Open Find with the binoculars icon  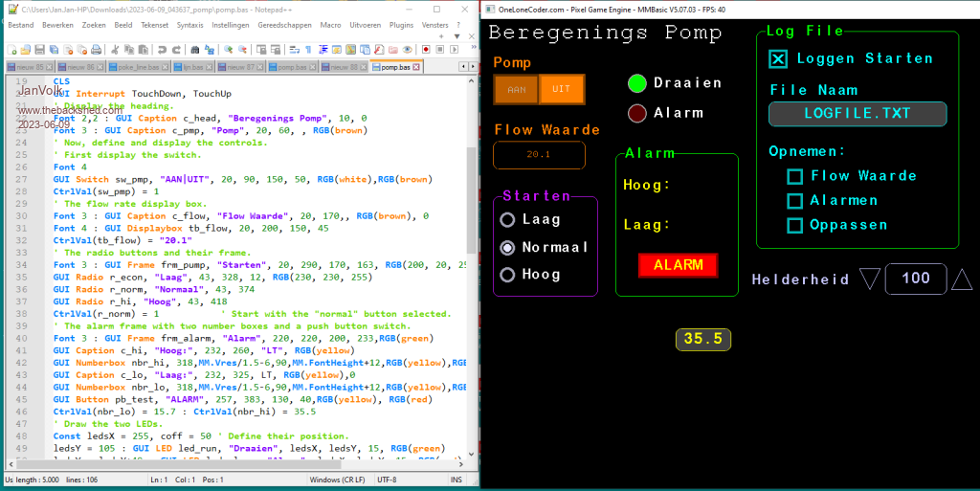(x=195, y=49)
